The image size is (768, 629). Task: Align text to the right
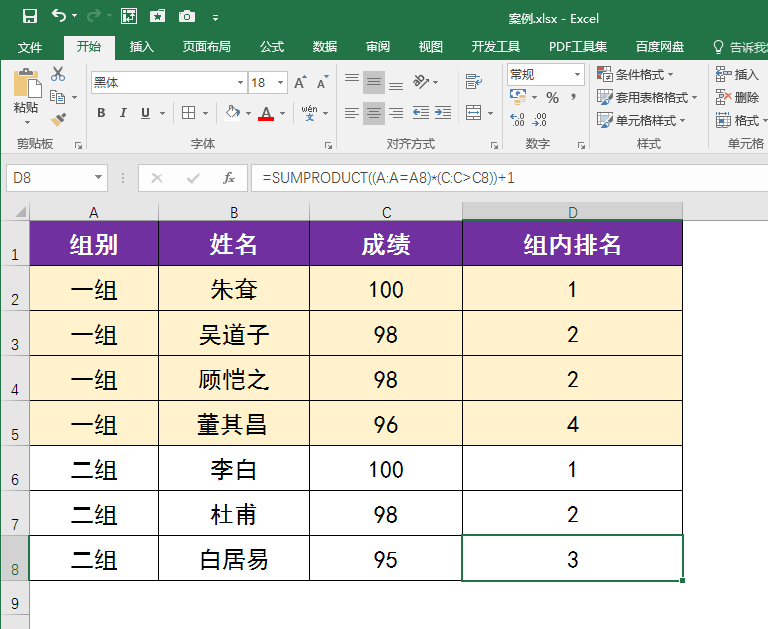(x=396, y=113)
